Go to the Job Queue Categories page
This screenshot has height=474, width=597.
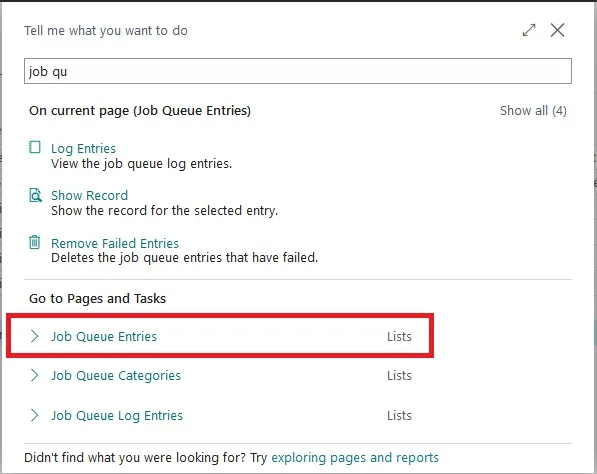point(116,376)
